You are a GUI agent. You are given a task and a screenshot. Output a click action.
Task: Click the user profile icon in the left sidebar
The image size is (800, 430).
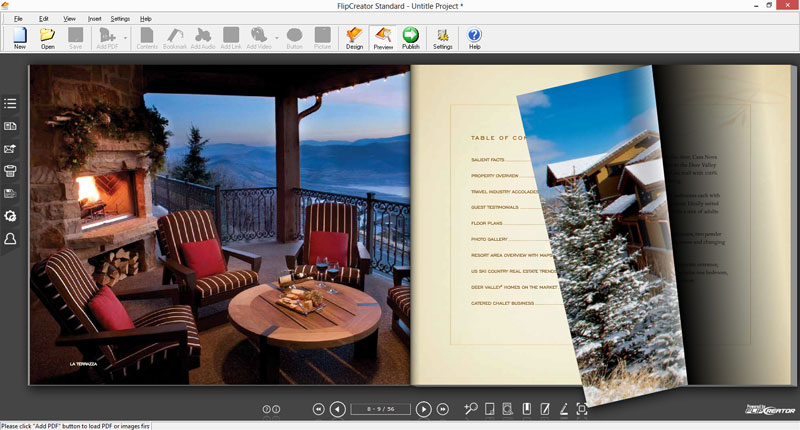[10, 239]
